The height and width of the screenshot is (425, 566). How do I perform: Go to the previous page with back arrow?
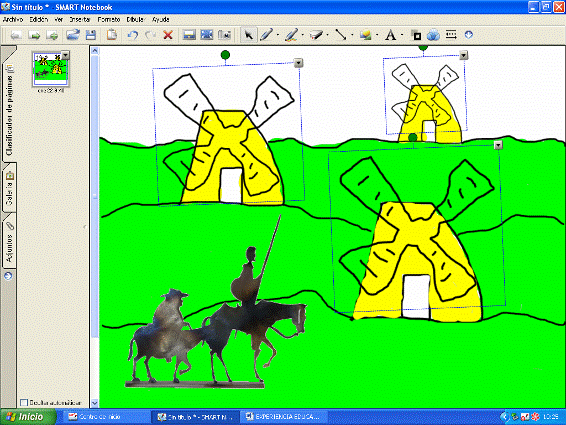pos(16,35)
